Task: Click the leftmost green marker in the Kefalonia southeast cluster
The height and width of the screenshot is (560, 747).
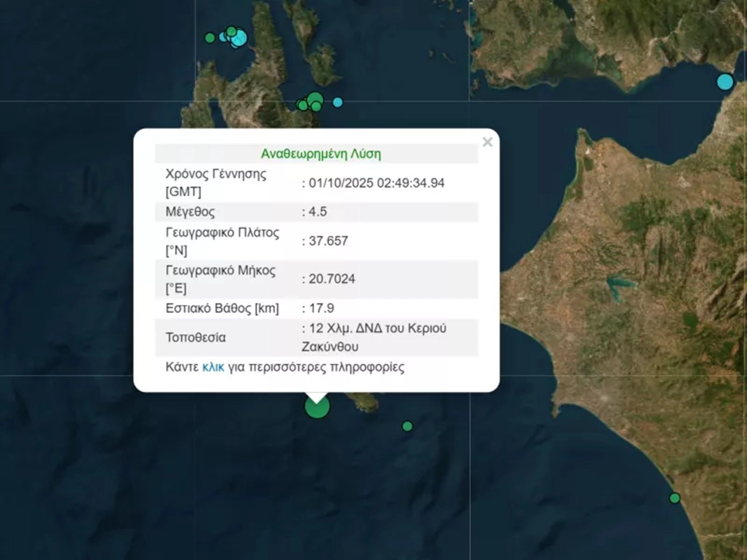Action: point(302,105)
